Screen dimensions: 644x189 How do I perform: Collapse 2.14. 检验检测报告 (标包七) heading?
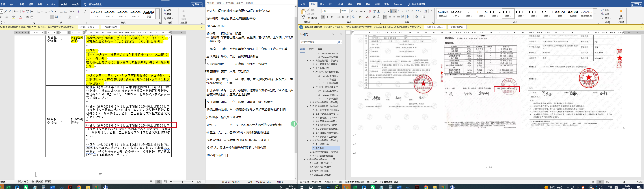coord(308,140)
